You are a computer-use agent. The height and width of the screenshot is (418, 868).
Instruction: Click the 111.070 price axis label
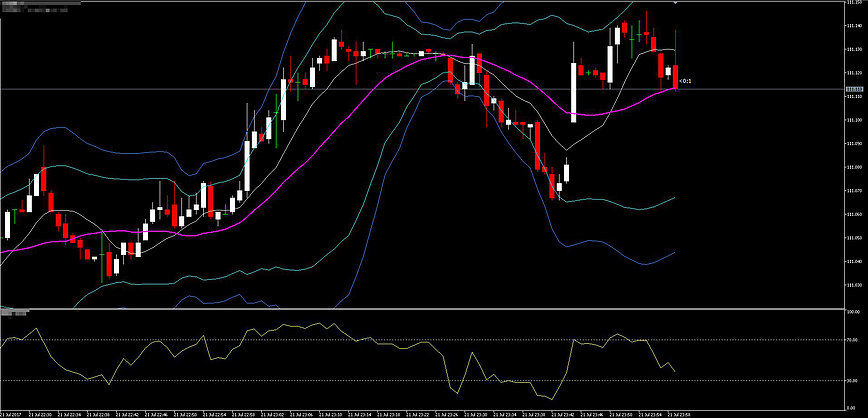coord(856,191)
